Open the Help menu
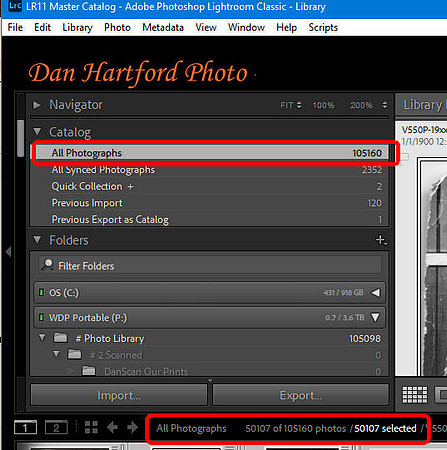 click(x=286, y=27)
